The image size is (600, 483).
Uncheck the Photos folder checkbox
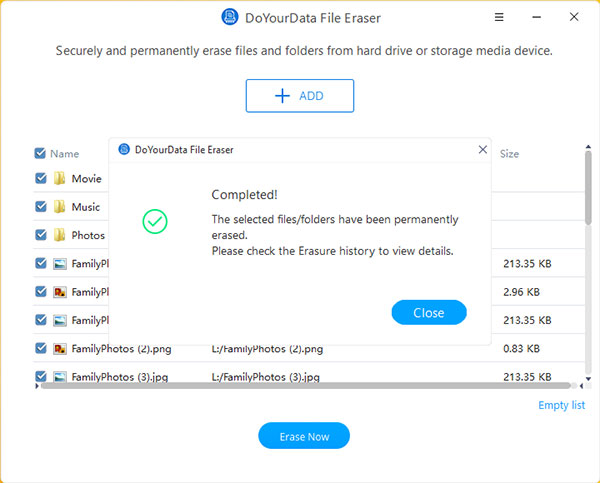[x=41, y=235]
